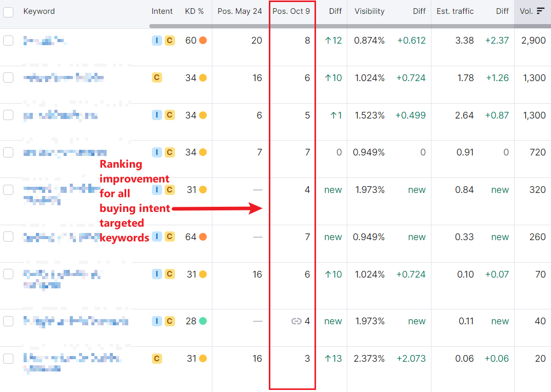Check the row with 1.78 est. traffic
The image size is (551, 392).
click(x=8, y=77)
